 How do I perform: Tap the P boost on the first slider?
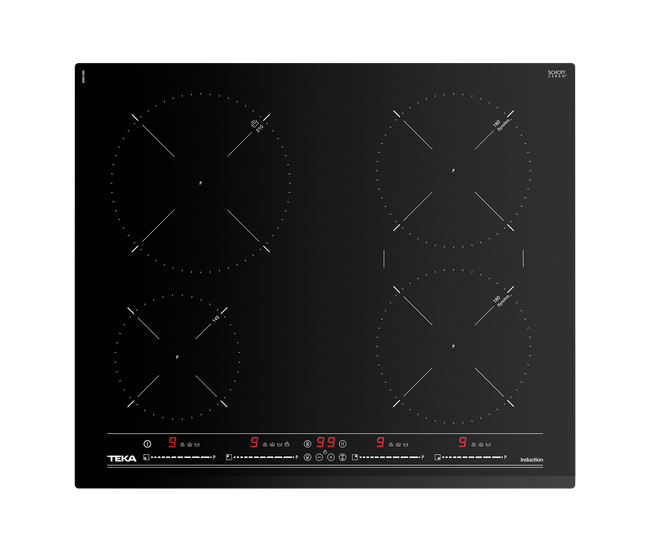tap(215, 457)
